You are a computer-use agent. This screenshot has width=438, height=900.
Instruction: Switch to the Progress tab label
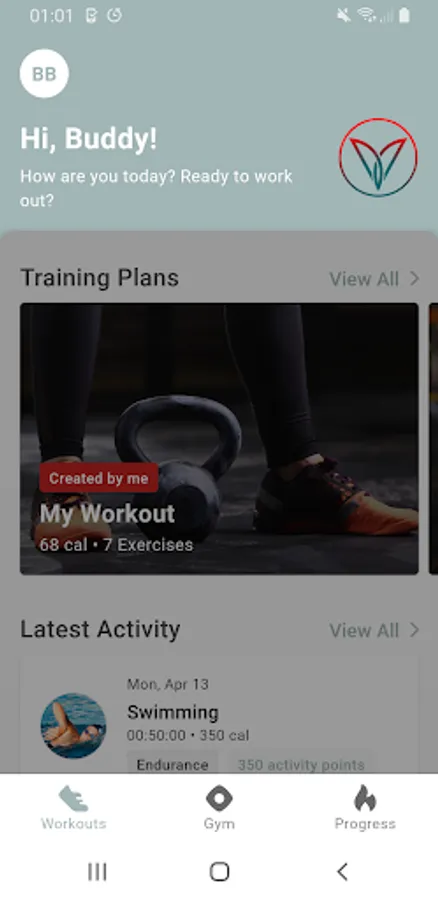tap(365, 824)
